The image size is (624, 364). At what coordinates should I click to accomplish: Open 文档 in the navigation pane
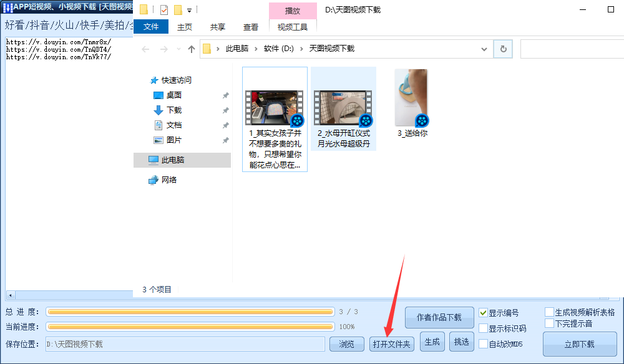[x=174, y=125]
